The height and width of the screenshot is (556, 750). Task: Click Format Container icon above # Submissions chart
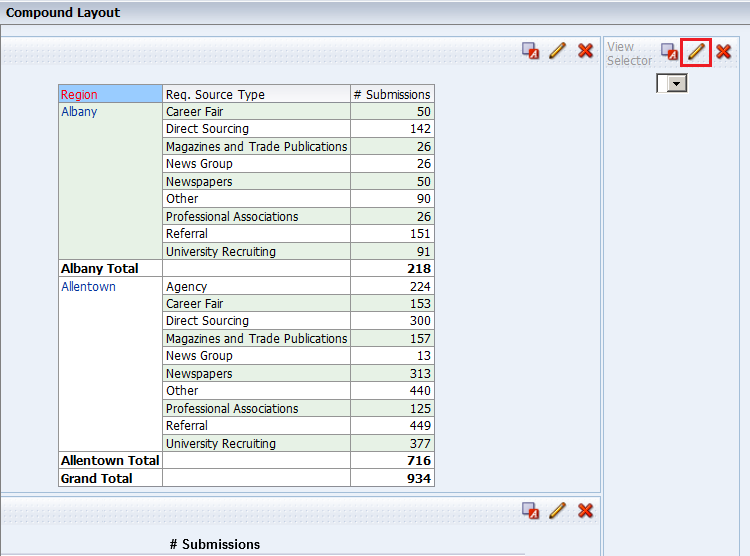pos(531,511)
